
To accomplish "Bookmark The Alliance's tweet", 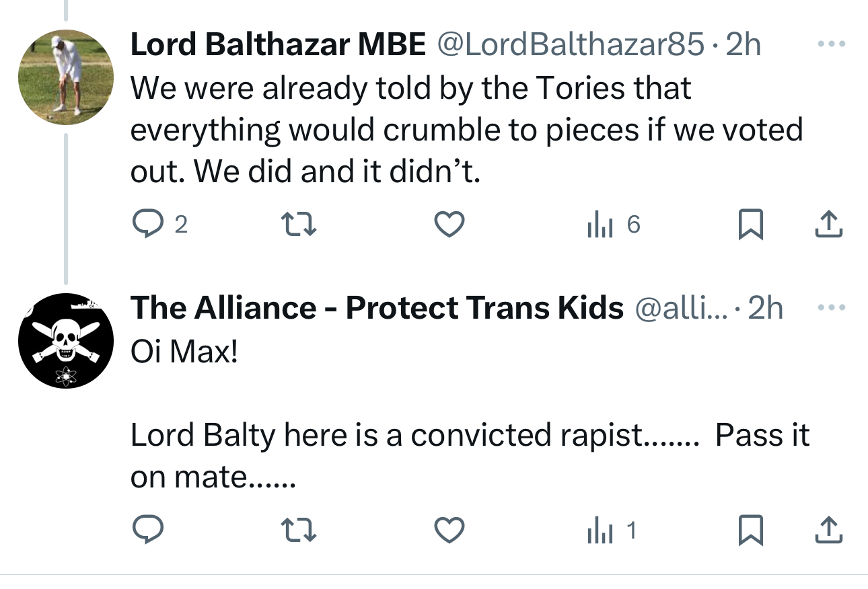I will [750, 532].
